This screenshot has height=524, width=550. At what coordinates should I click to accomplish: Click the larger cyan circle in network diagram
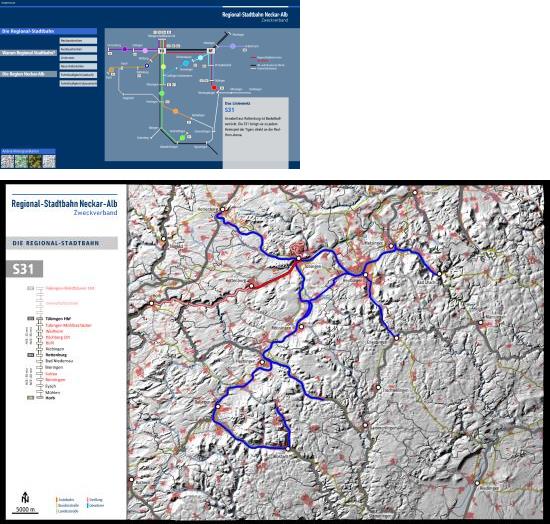point(186,63)
